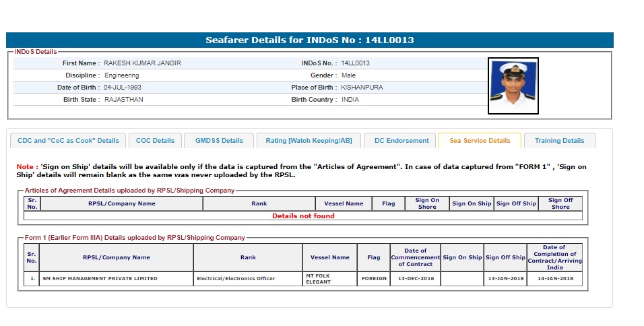
Task: Select the GMDSS Details tab
Action: coord(219,141)
